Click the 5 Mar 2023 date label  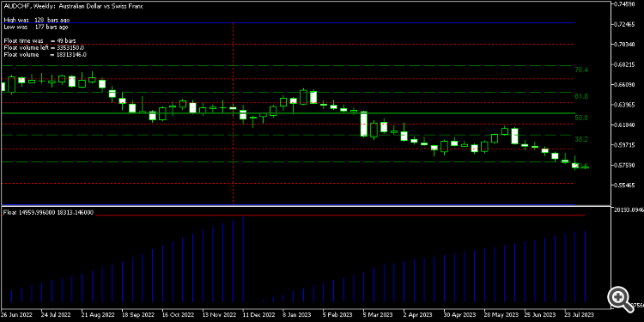(378, 315)
